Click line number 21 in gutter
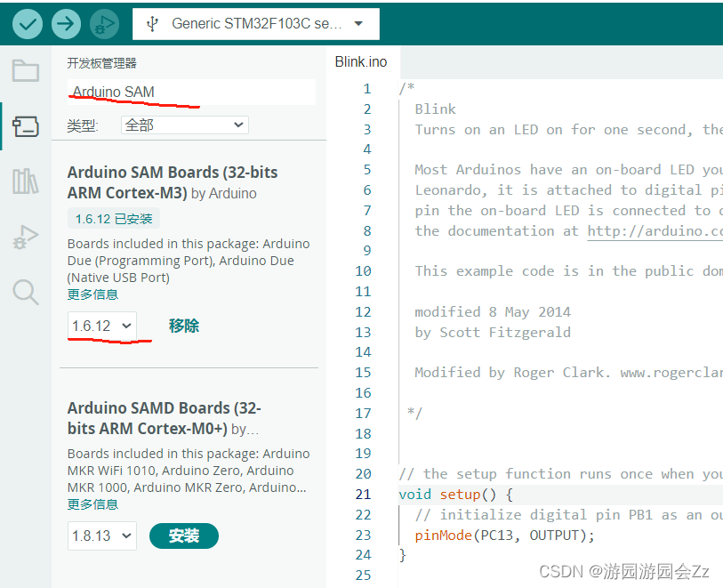Viewport: 723px width, 588px height. tap(364, 495)
